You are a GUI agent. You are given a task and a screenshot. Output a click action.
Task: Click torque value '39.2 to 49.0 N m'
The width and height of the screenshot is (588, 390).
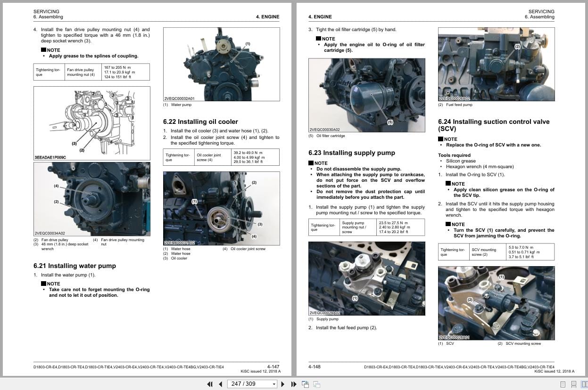coord(249,153)
